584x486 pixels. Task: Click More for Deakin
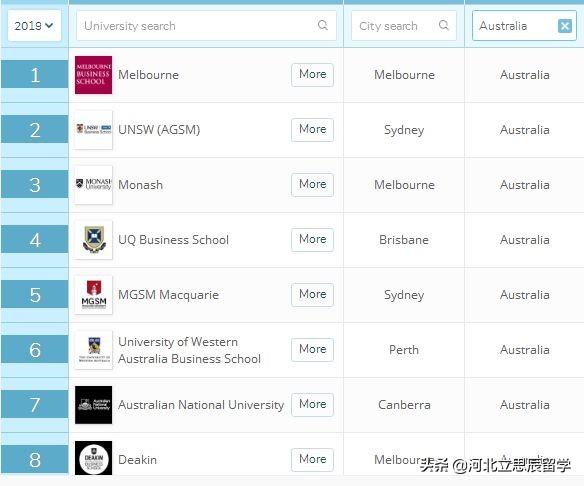click(312, 460)
